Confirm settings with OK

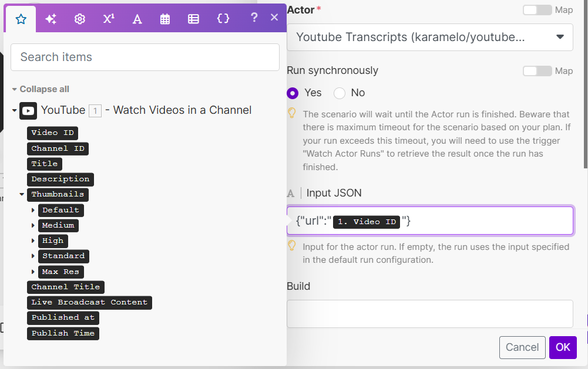tap(563, 347)
